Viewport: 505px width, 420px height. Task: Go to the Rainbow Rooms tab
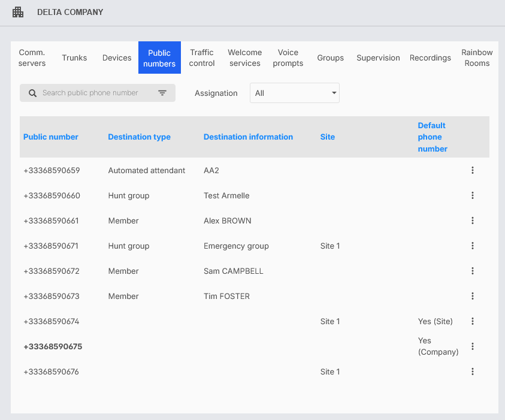(477, 58)
